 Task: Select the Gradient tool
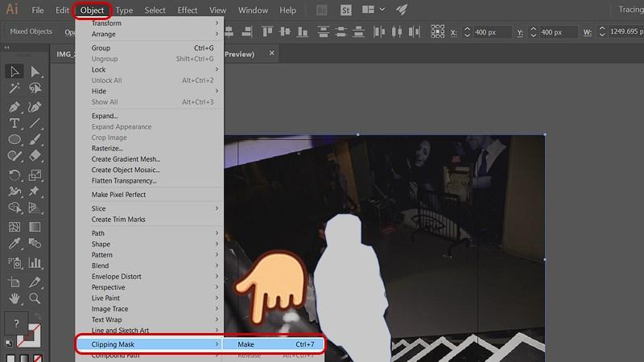pyautogui.click(x=35, y=227)
